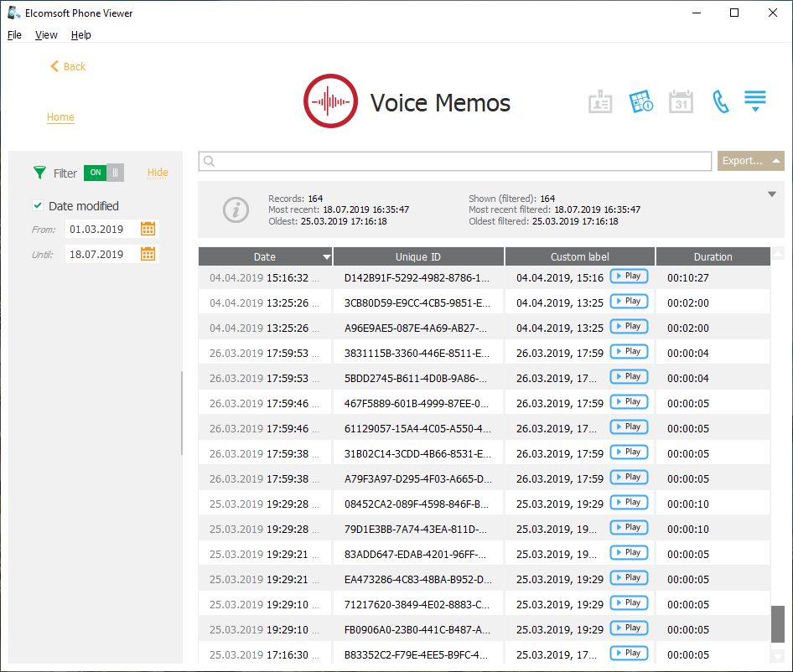The height and width of the screenshot is (672, 793).
Task: Open the View menu
Action: click(46, 35)
